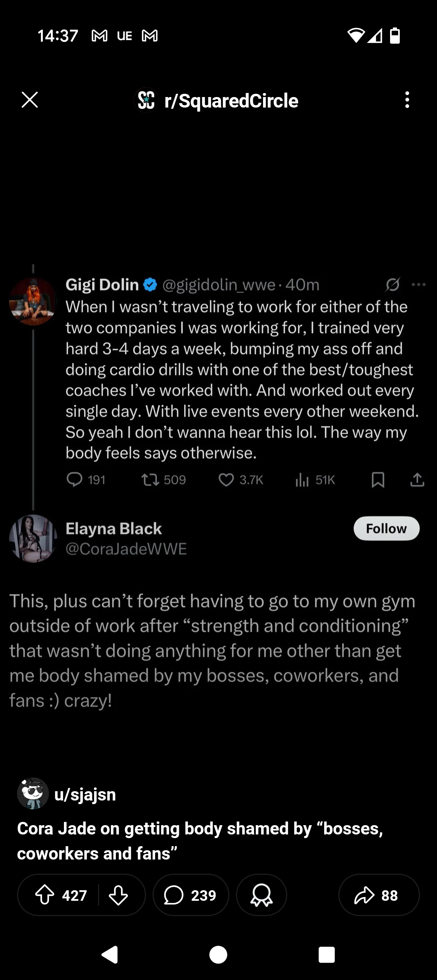Image resolution: width=437 pixels, height=980 pixels.
Task: Tap the retweet icon on Gigi Dolin's tweet
Action: [150, 480]
